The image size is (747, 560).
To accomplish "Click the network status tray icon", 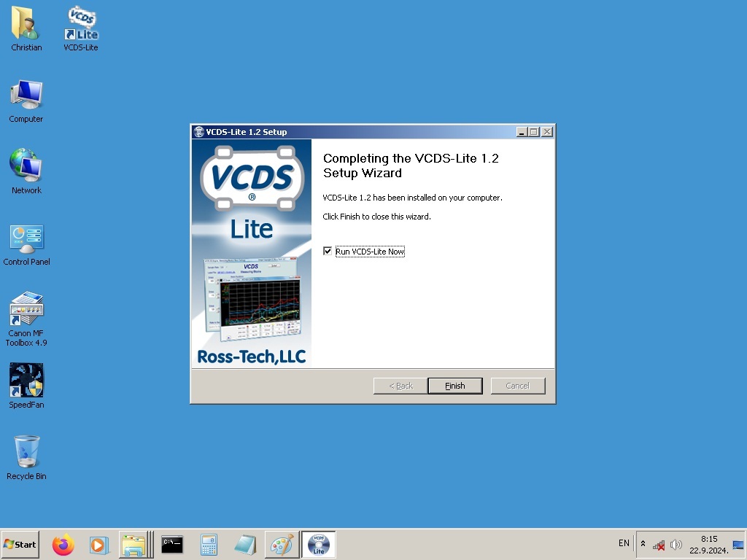I will pos(659,545).
